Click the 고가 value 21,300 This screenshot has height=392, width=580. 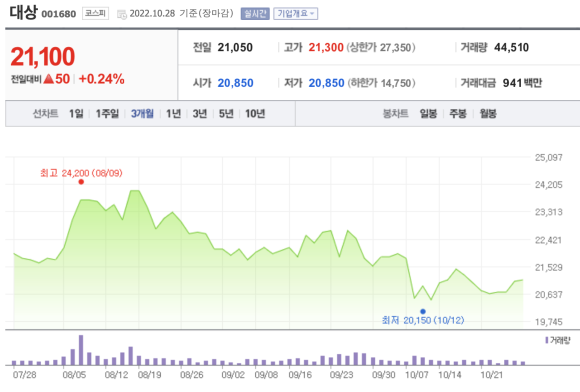[326, 47]
